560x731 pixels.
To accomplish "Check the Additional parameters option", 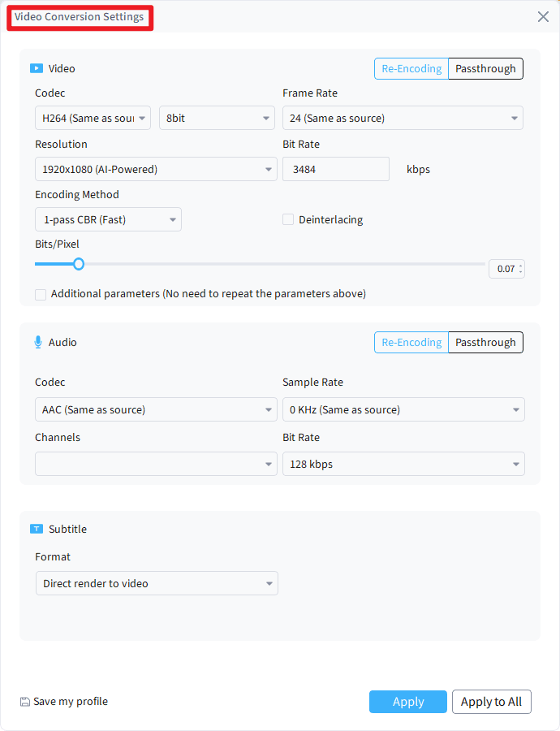I will (41, 294).
